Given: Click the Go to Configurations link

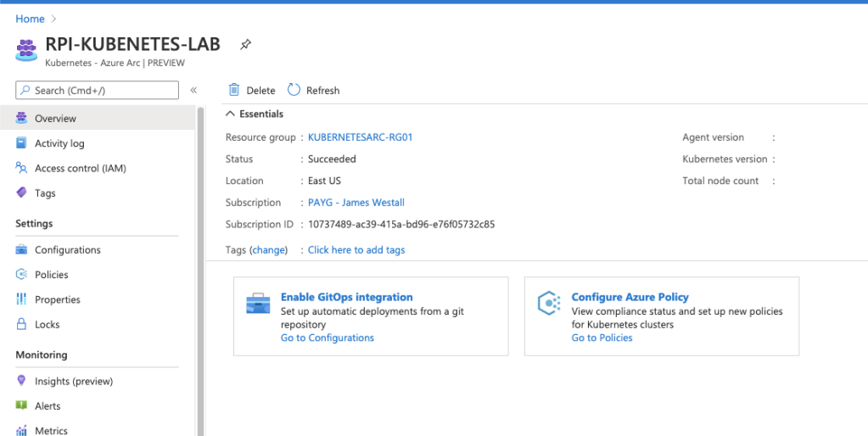Looking at the screenshot, I should tap(327, 338).
